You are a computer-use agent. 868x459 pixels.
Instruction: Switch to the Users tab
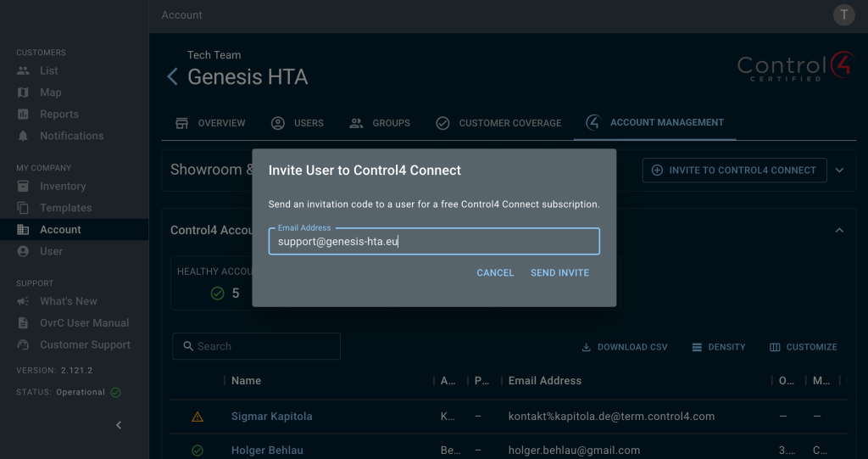tap(298, 123)
